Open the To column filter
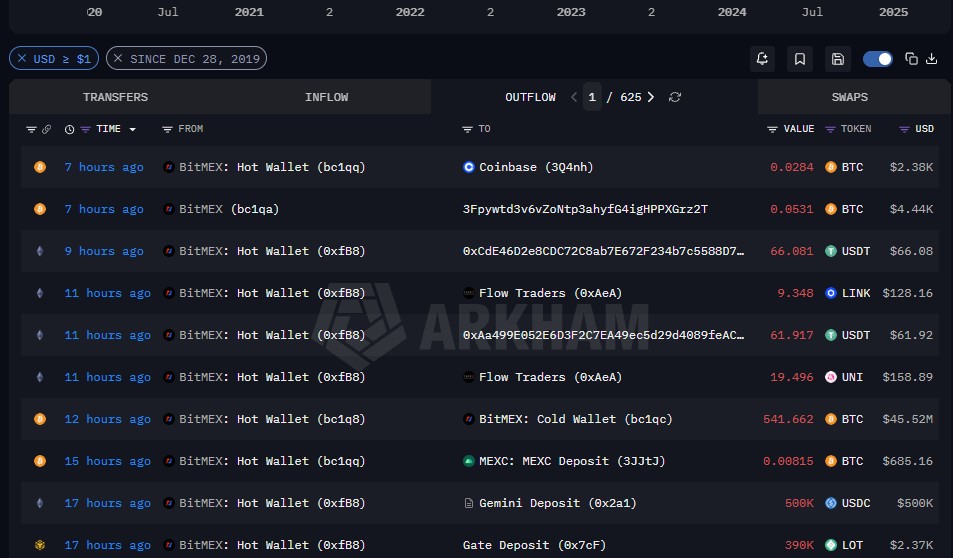Image resolution: width=953 pixels, height=558 pixels. click(467, 129)
